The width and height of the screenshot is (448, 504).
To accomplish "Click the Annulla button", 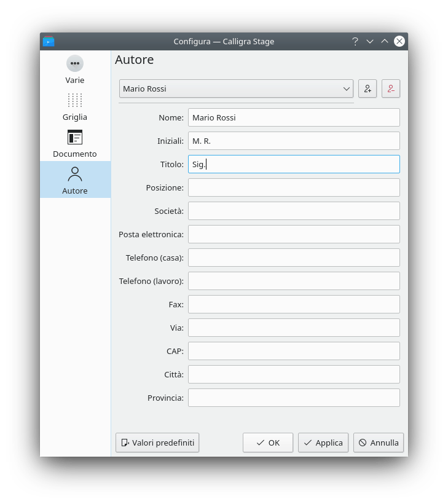I will [379, 443].
